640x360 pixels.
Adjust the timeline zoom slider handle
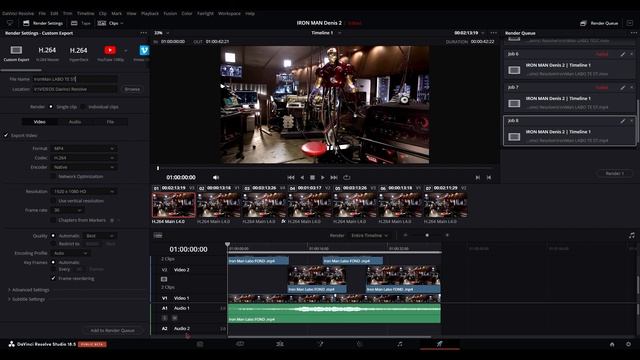coord(427,235)
